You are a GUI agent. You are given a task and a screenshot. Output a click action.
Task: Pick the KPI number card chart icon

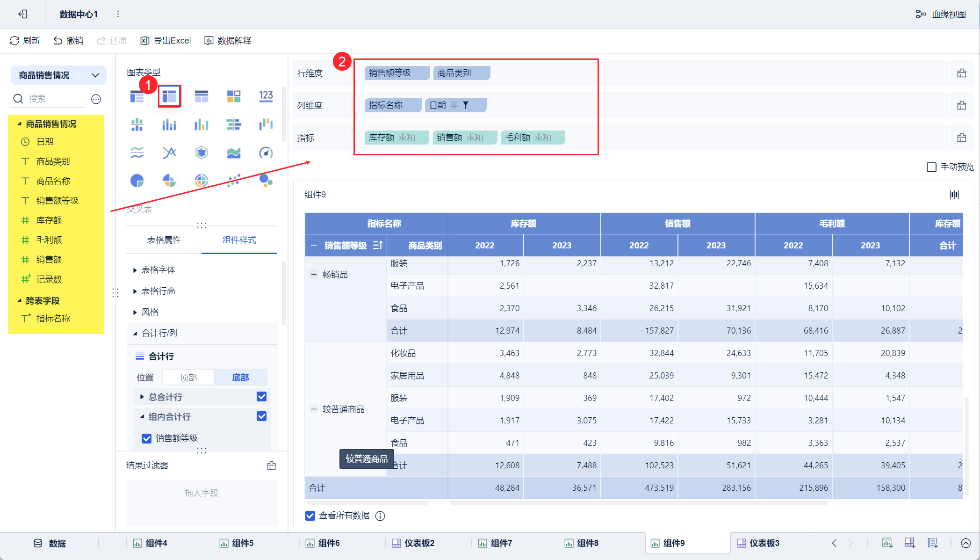point(266,96)
